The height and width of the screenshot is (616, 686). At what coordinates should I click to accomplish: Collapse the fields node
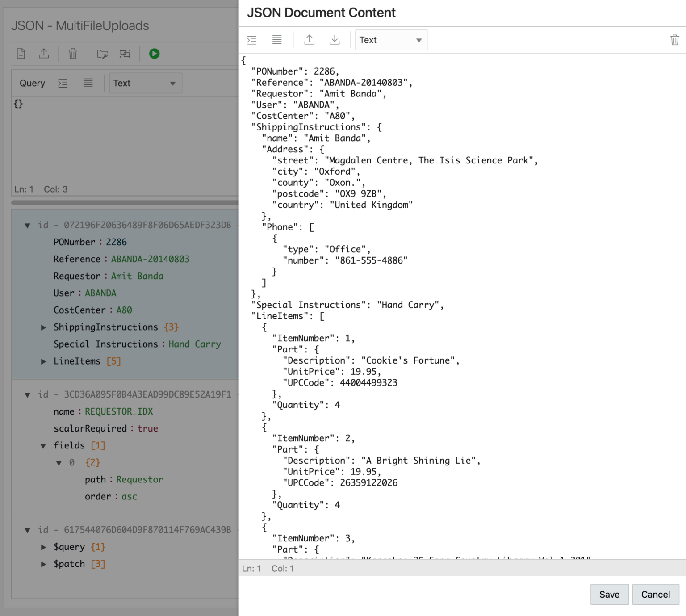(x=43, y=446)
